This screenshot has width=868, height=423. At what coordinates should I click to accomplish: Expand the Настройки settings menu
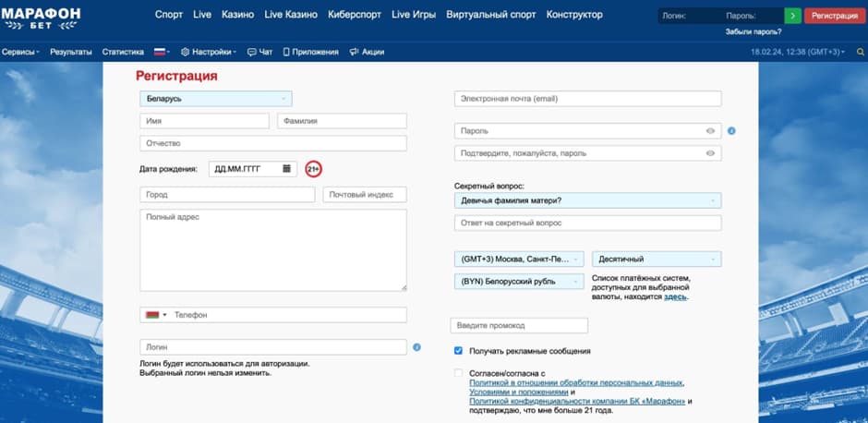209,52
